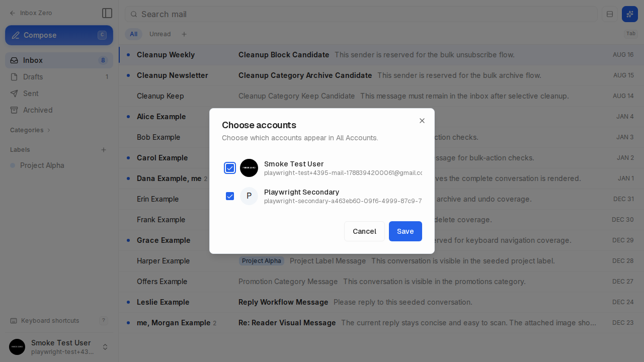Open the account switcher chevron
This screenshot has height=362, width=644.
tap(105, 347)
